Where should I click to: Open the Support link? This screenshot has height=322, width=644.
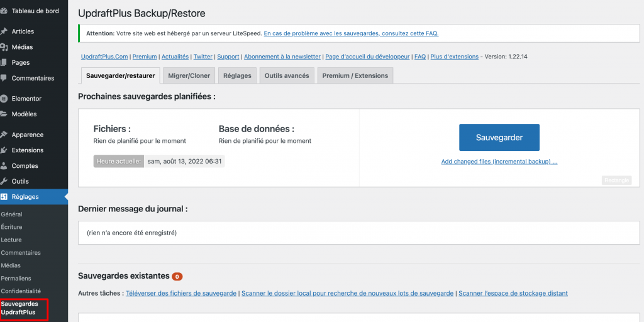[228, 57]
